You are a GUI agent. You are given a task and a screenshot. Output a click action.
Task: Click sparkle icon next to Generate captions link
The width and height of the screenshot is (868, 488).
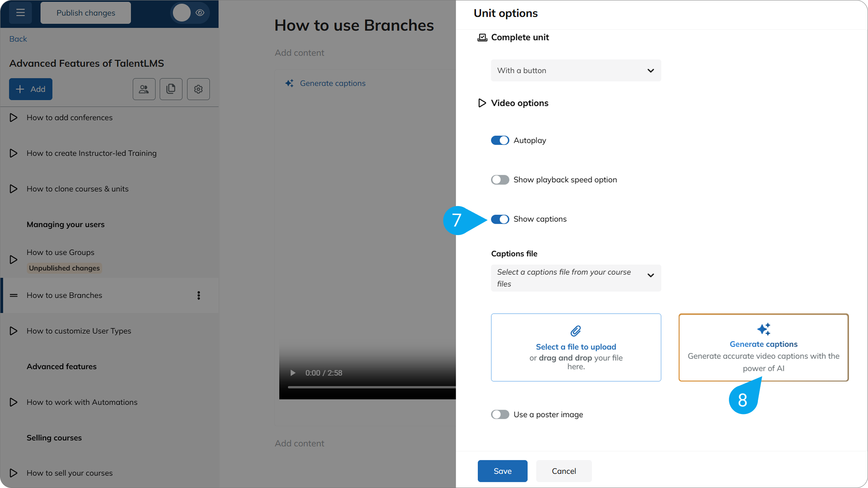pyautogui.click(x=290, y=83)
